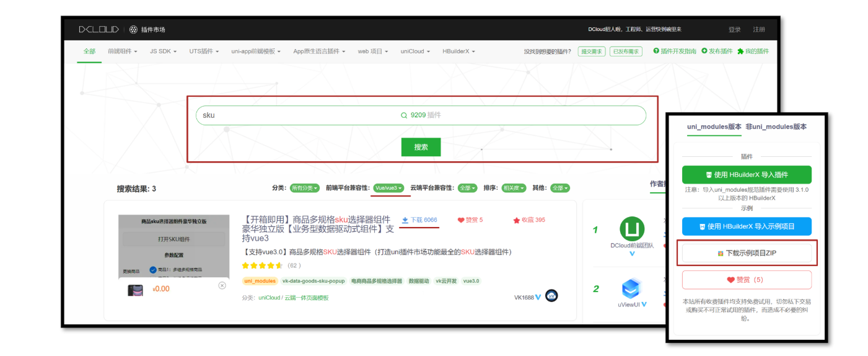Click the vk云开发 tag
Image resolution: width=868 pixels, height=356 pixels.
pyautogui.click(x=446, y=281)
